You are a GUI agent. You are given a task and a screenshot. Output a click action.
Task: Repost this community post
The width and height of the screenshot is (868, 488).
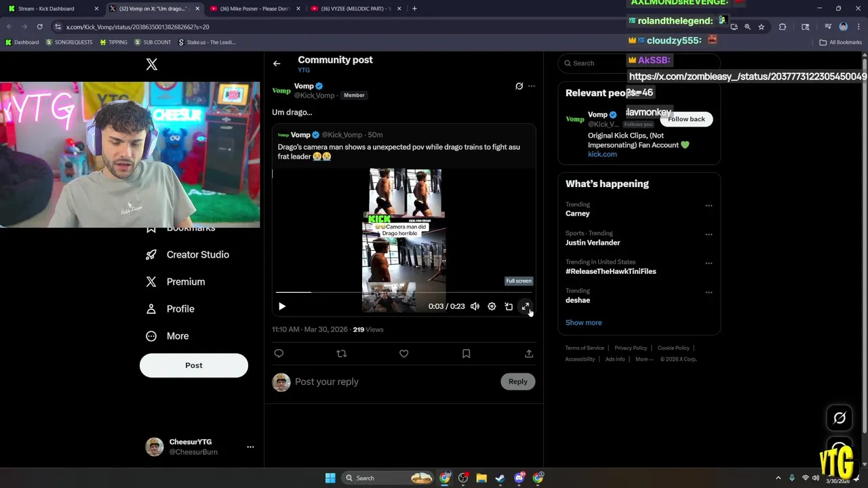(x=342, y=354)
